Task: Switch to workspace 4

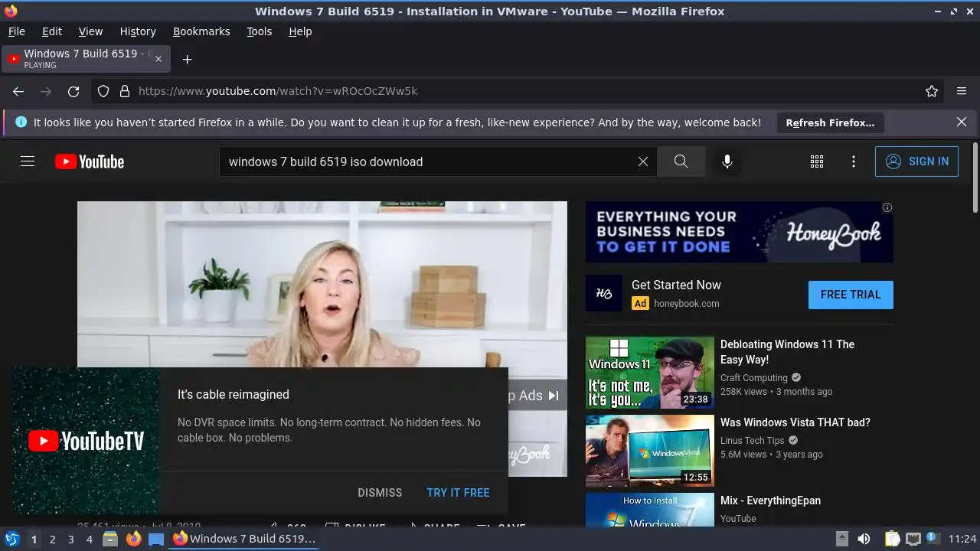Action: click(x=89, y=540)
